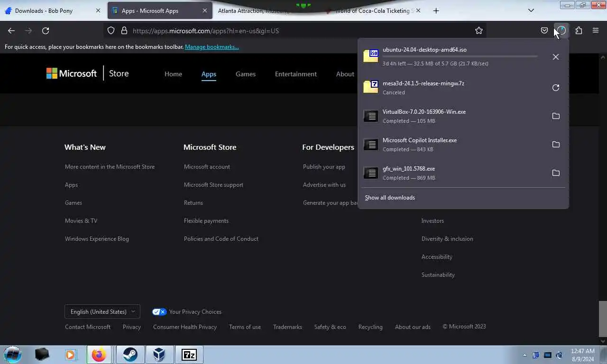Click the Save to Pocket icon

[x=544, y=30]
